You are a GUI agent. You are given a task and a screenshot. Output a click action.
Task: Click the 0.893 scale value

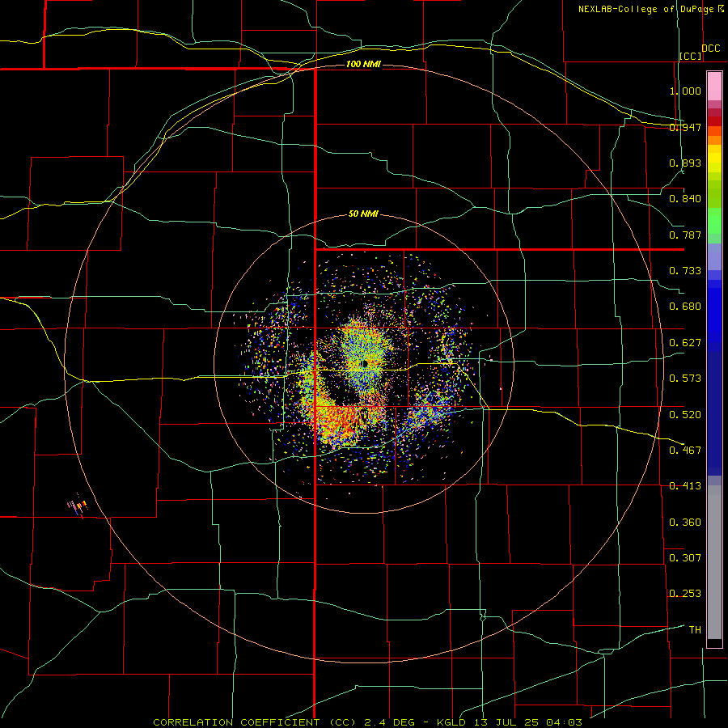(x=685, y=163)
